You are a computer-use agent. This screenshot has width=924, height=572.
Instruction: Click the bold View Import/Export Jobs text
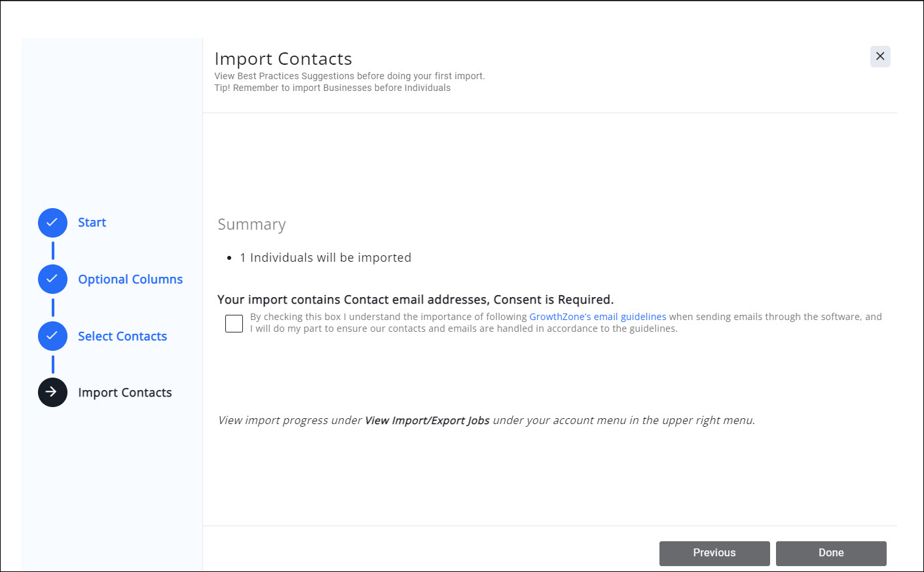click(427, 420)
